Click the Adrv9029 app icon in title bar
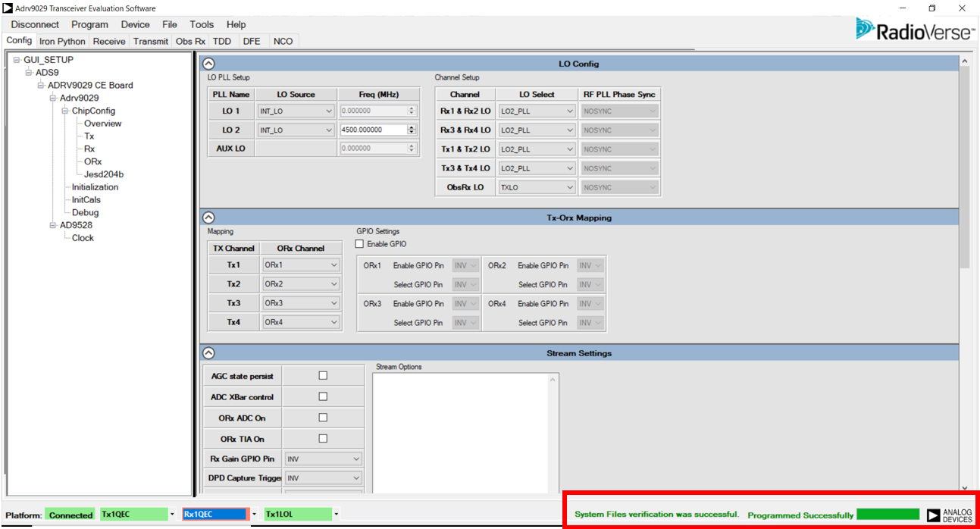This screenshot has width=980, height=529. [8, 8]
